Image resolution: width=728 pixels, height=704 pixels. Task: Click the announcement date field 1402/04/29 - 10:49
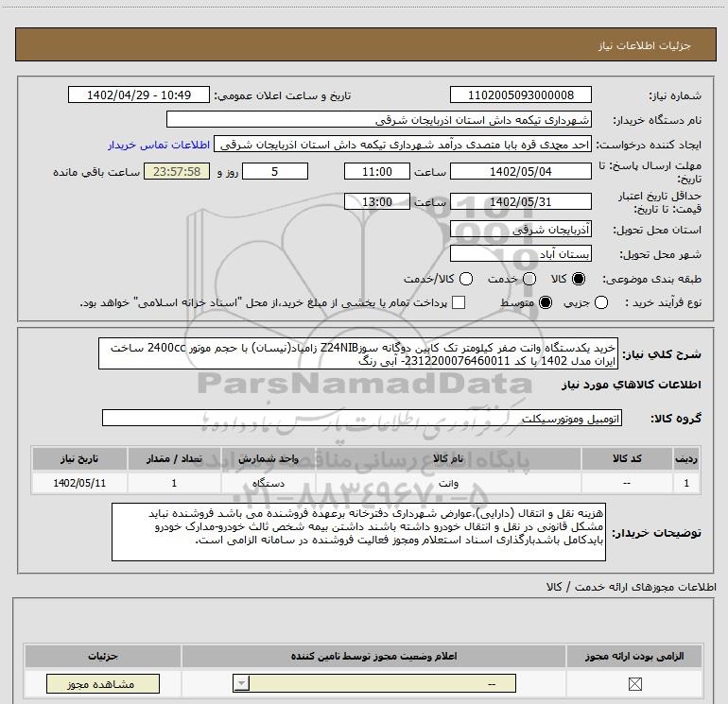[x=139, y=94]
